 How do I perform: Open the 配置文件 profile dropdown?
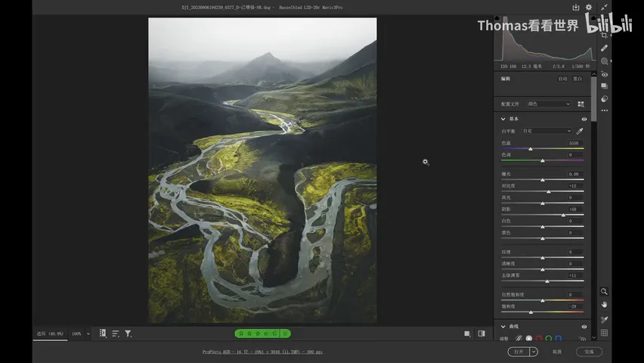pos(549,104)
